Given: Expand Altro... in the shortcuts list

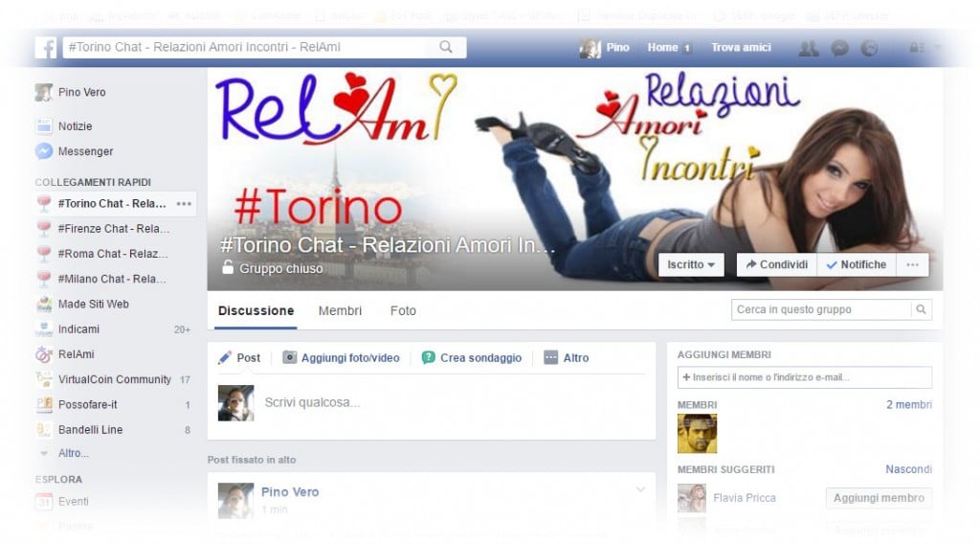Looking at the screenshot, I should click(x=74, y=453).
